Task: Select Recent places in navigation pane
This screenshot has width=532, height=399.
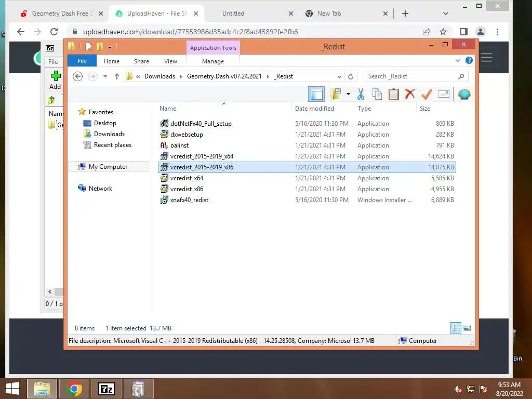Action: [x=112, y=145]
